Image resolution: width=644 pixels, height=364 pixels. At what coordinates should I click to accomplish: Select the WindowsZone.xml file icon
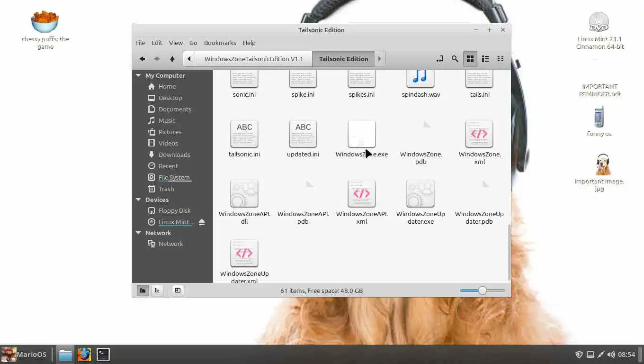(479, 134)
